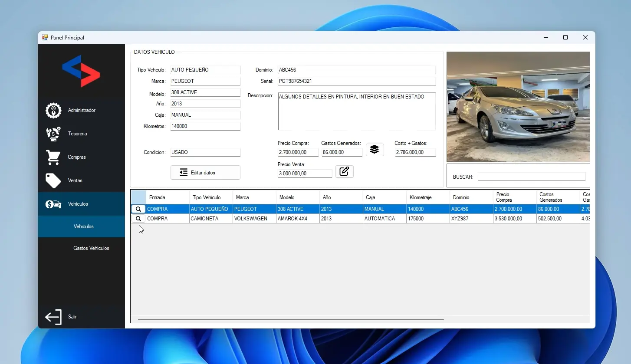Click the magnifier icon in the PEUGEOT row
The height and width of the screenshot is (364, 631).
[x=138, y=209]
